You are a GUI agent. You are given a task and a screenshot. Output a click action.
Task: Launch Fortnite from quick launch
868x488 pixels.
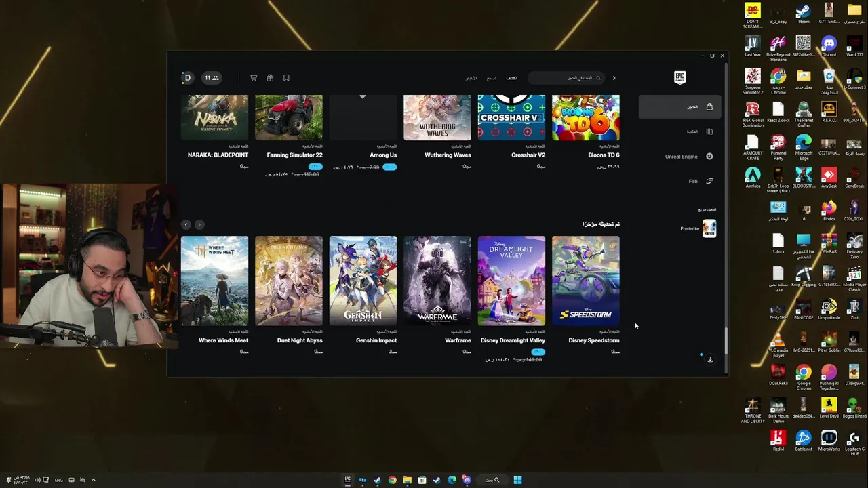click(x=698, y=228)
